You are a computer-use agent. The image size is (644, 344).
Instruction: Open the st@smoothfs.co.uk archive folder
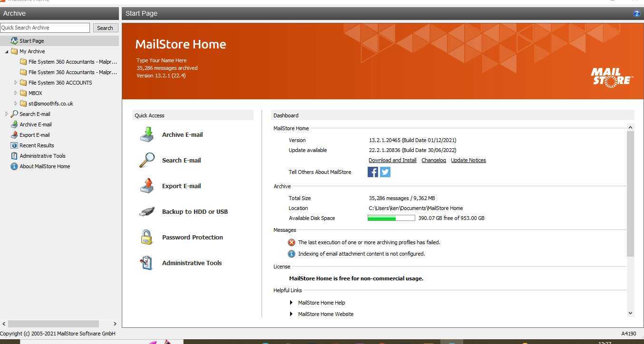(x=50, y=103)
